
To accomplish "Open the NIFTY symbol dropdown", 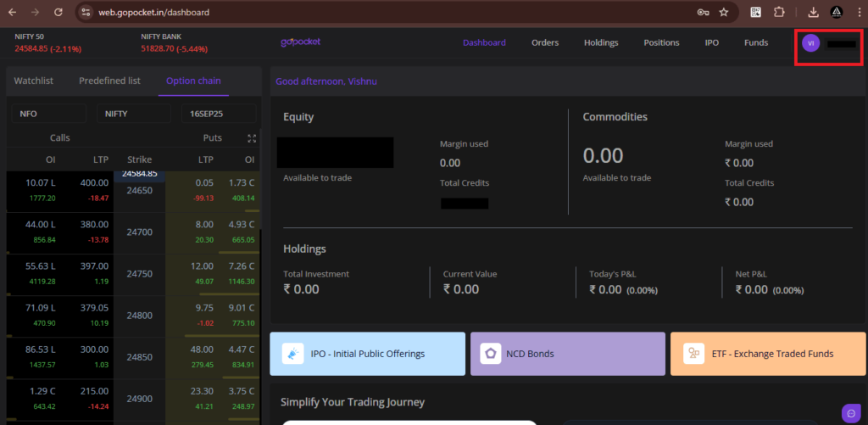I will (133, 114).
